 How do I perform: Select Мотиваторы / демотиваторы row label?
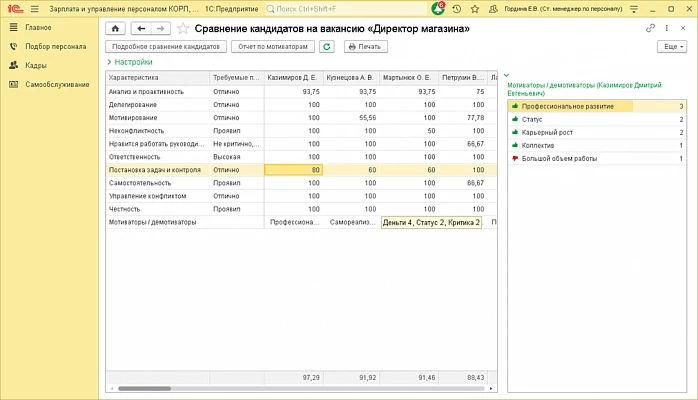pos(153,222)
